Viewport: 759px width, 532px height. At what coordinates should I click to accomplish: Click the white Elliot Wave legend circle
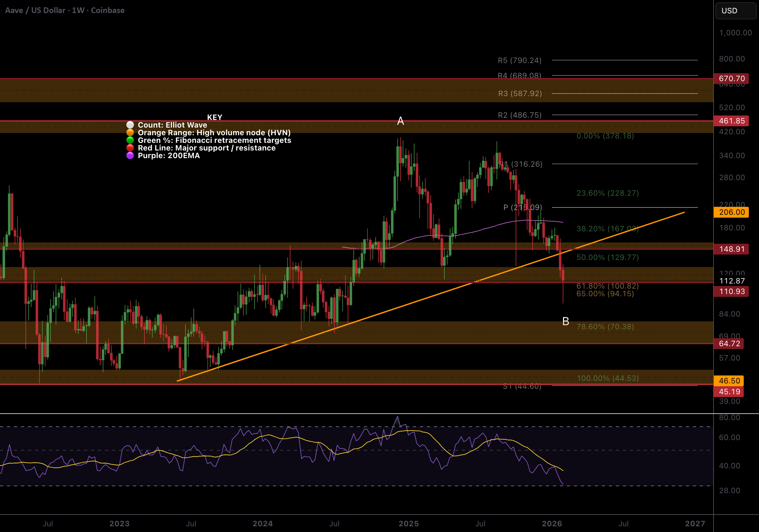(130, 125)
